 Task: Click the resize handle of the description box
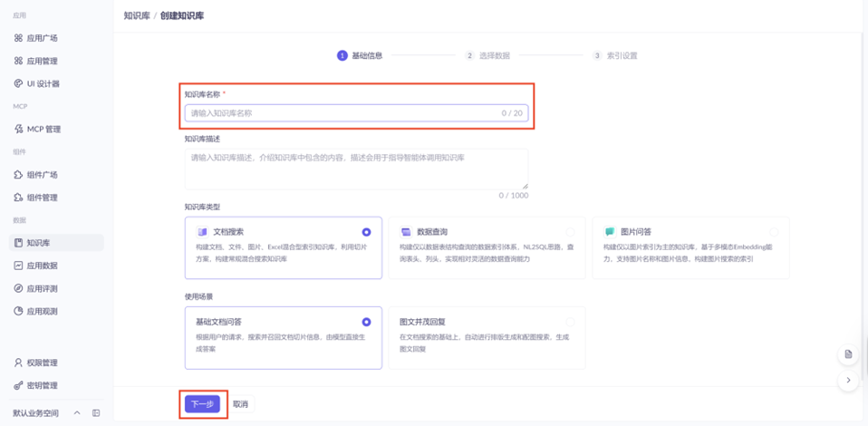pyautogui.click(x=525, y=186)
